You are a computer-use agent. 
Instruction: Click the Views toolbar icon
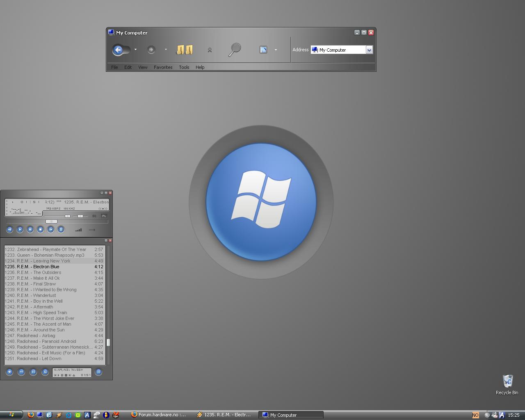point(263,50)
